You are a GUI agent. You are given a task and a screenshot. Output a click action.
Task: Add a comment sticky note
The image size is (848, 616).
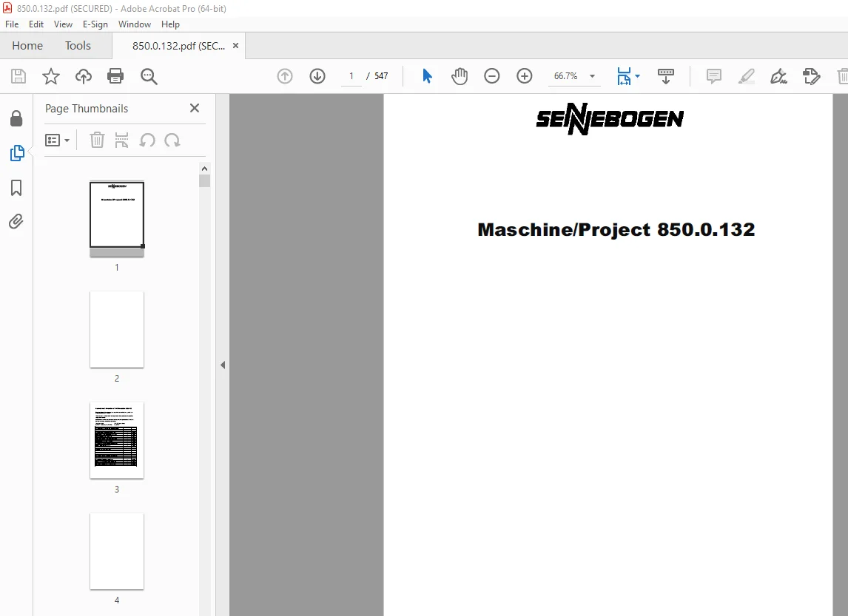714,76
